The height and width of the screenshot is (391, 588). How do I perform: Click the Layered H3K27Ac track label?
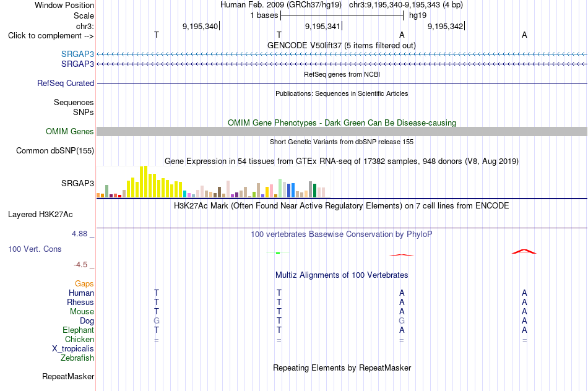click(40, 215)
